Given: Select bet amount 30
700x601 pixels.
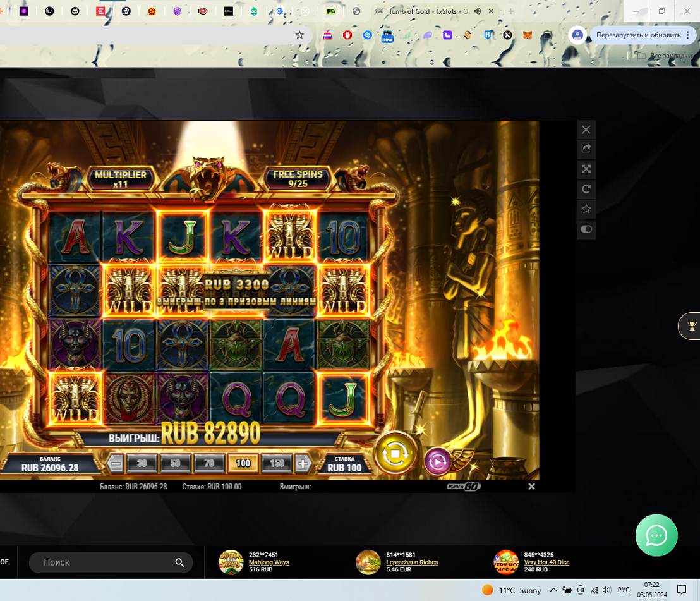Looking at the screenshot, I should [x=142, y=463].
